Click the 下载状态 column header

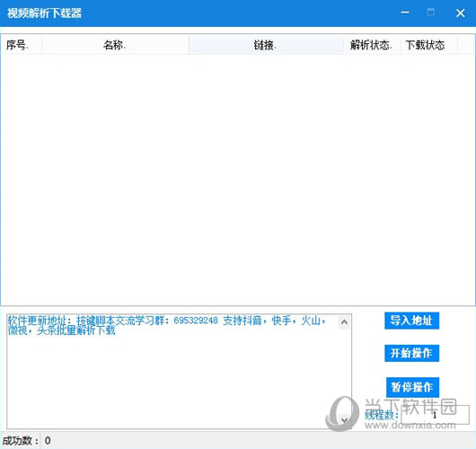pos(429,45)
